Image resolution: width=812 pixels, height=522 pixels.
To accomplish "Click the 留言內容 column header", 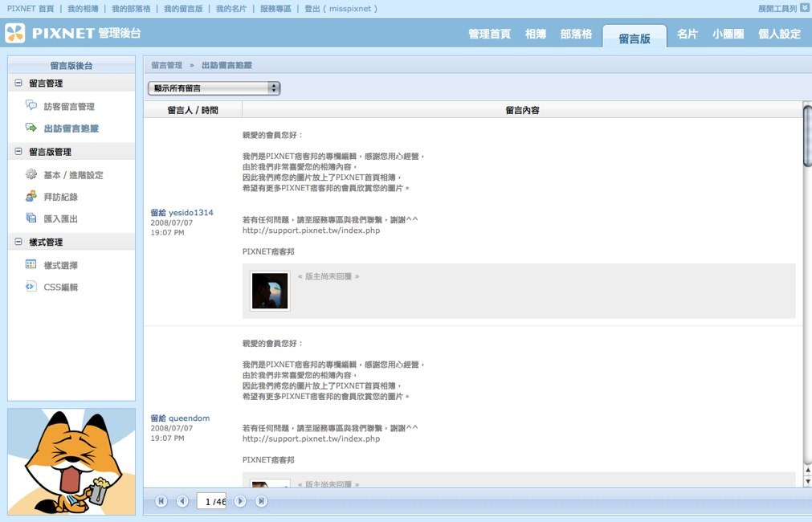I will [x=522, y=110].
